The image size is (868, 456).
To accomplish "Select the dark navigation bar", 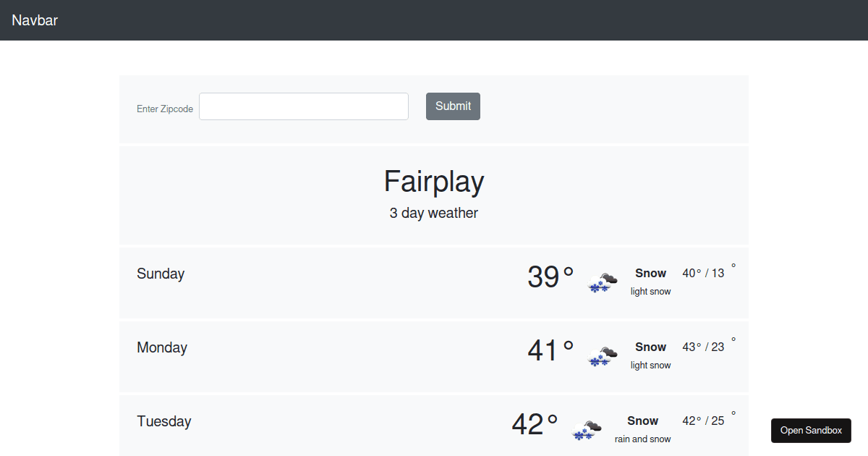I will click(434, 20).
